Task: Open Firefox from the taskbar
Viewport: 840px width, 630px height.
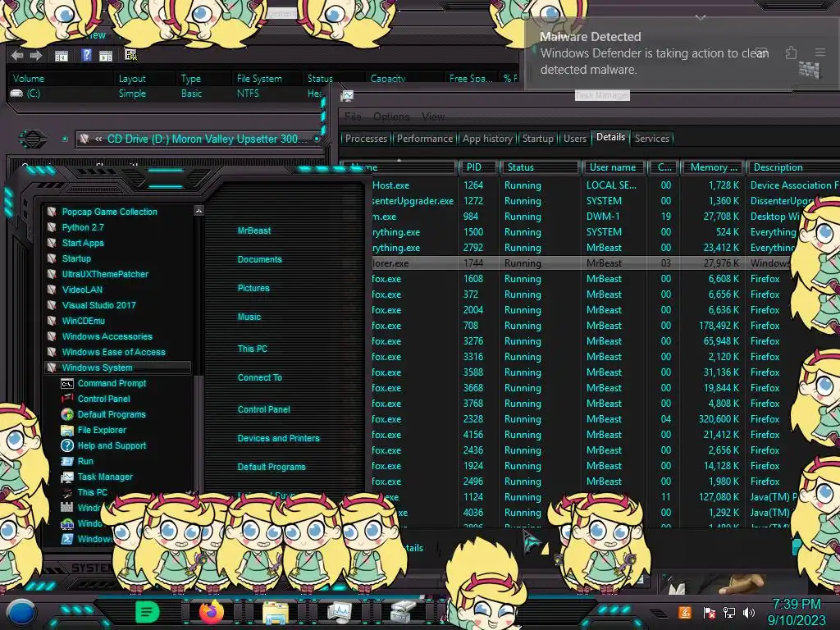Action: 211,611
